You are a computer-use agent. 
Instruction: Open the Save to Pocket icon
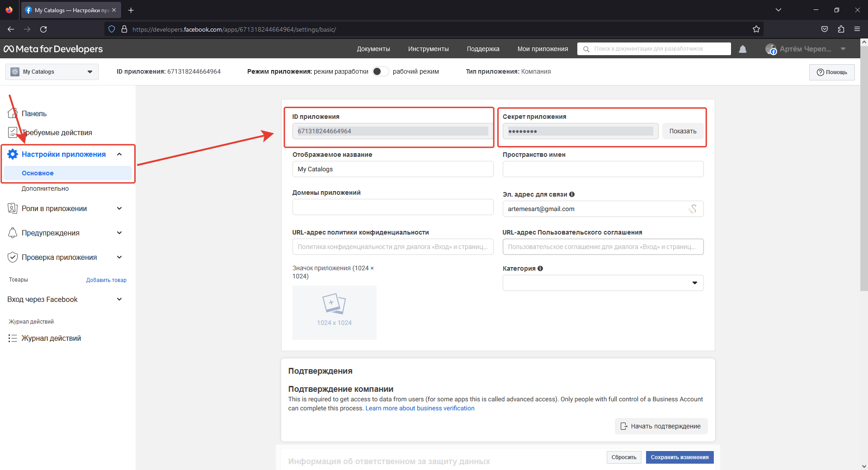pos(825,29)
